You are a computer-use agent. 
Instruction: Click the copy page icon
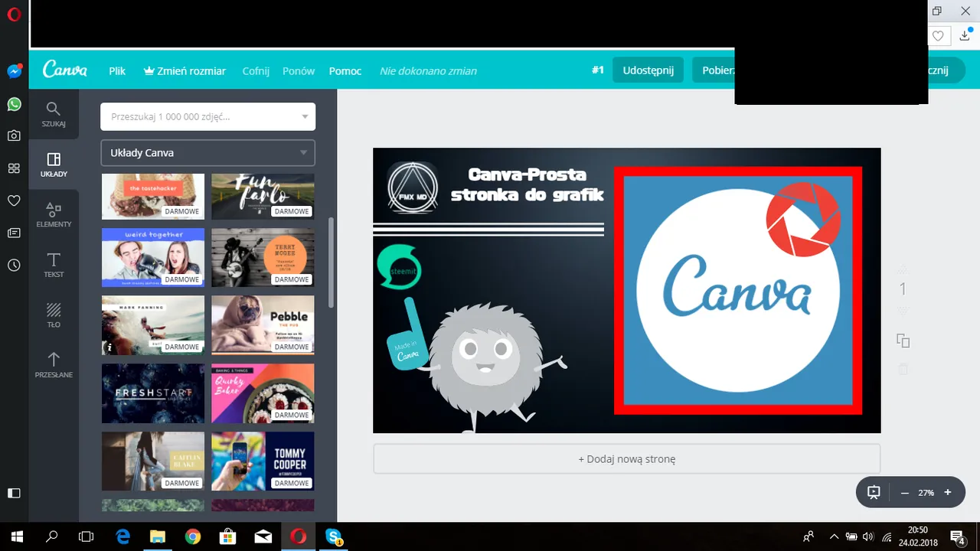[x=903, y=341]
